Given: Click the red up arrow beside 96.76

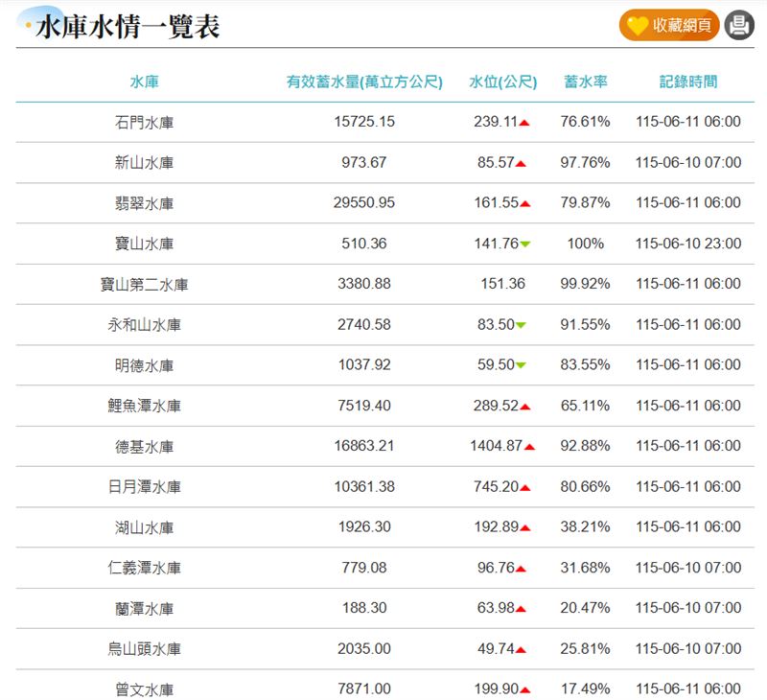Looking at the screenshot, I should pyautogui.click(x=521, y=569).
